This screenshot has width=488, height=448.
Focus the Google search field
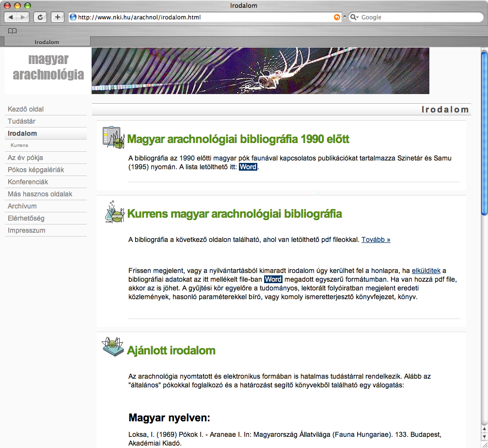tap(416, 17)
